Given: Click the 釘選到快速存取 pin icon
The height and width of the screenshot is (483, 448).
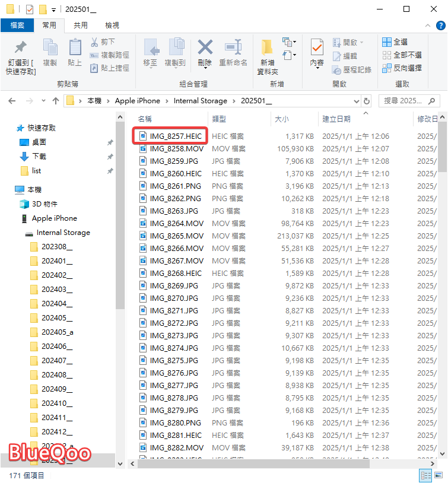Looking at the screenshot, I should pos(20,47).
